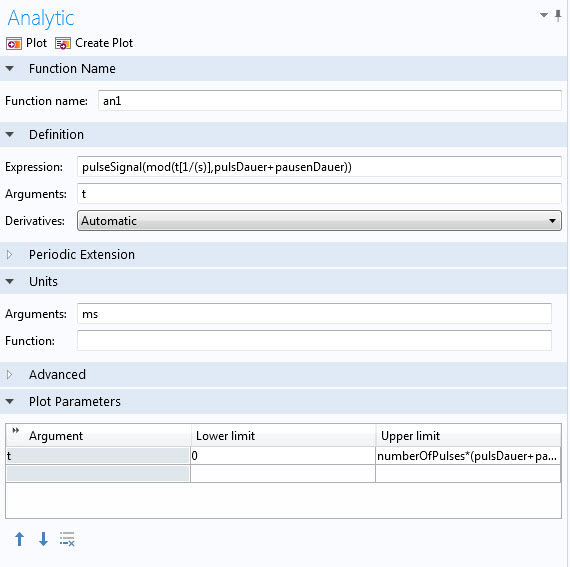Open the panel menu arrow beside the pin
Viewport: 570px width, 567px height.
pyautogui.click(x=544, y=15)
